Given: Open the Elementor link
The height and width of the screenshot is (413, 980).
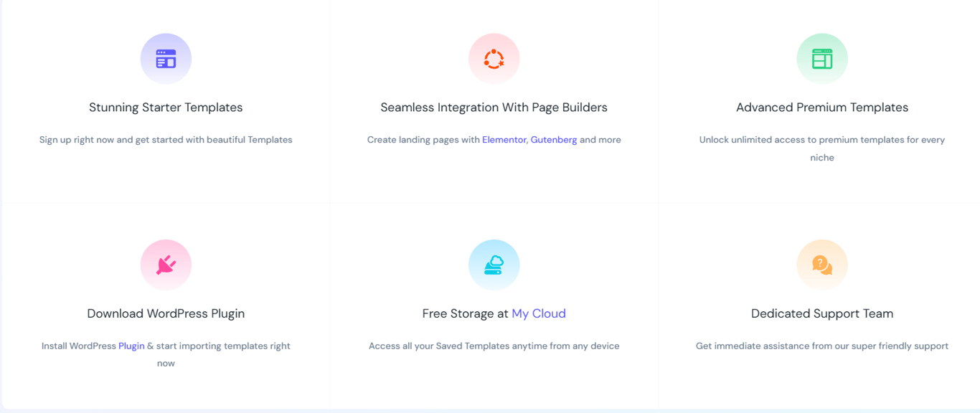Looking at the screenshot, I should (x=504, y=140).
